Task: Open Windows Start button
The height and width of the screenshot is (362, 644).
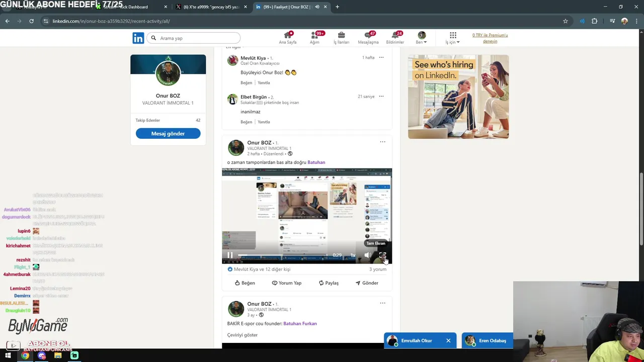Action: click(x=8, y=356)
